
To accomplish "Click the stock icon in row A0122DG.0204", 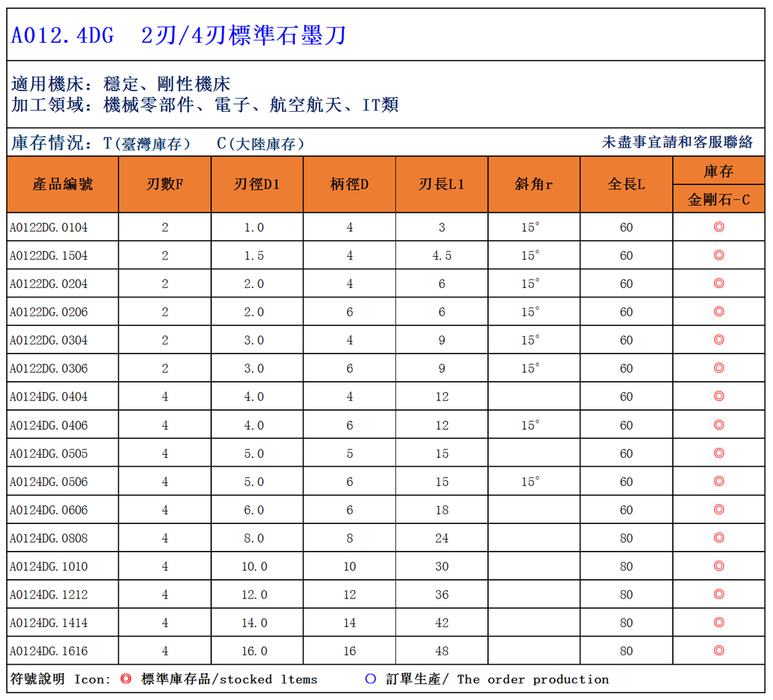I will (718, 283).
